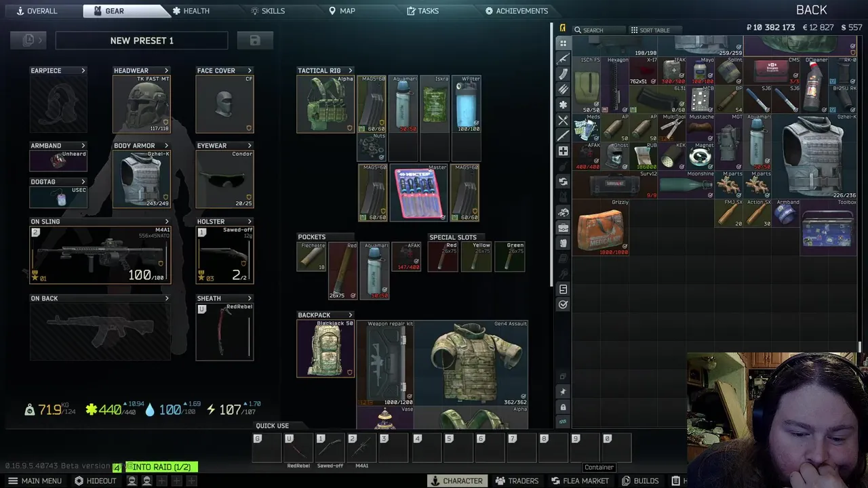Click the Grizzly medical kit

click(x=601, y=227)
